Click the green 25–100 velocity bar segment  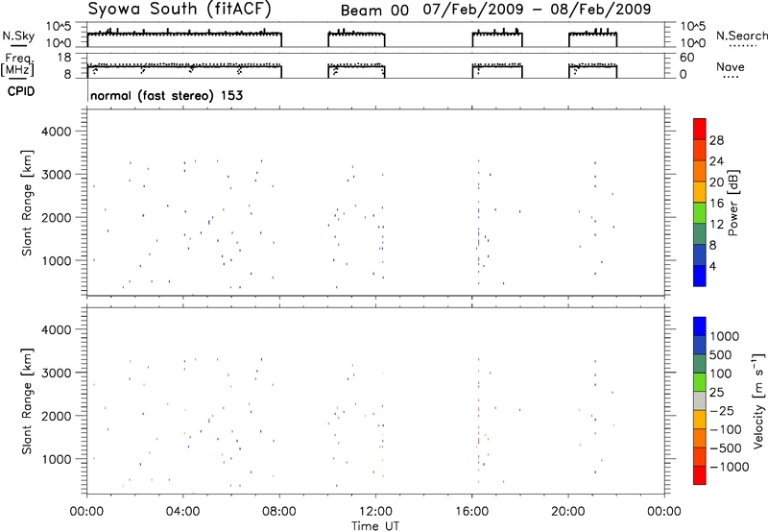point(700,382)
